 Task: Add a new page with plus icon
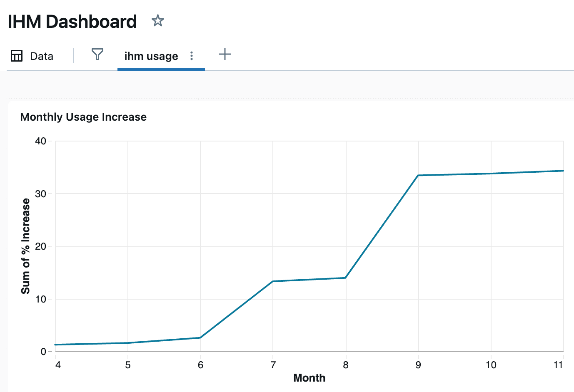[225, 54]
